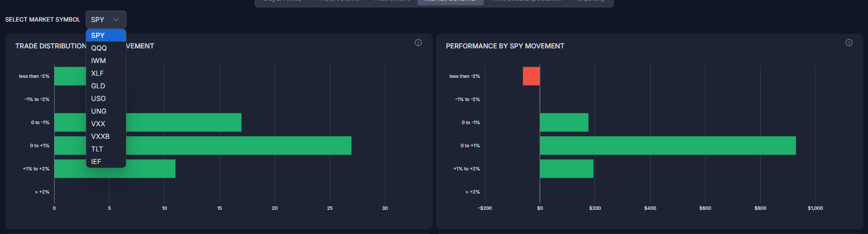Image resolution: width=868 pixels, height=234 pixels.
Task: Click the red 'less than -2%' performance bar
Action: tap(531, 76)
